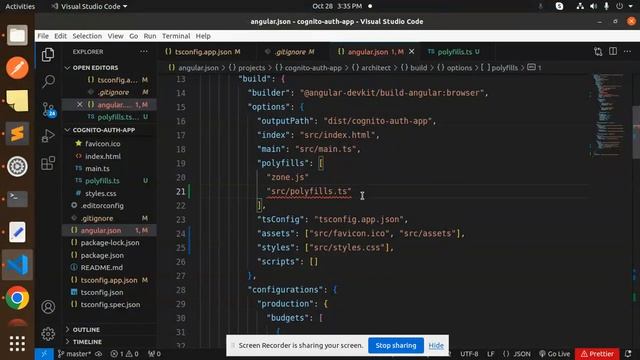
Task: Open editor More Actions ellipsis
Action: [627, 51]
